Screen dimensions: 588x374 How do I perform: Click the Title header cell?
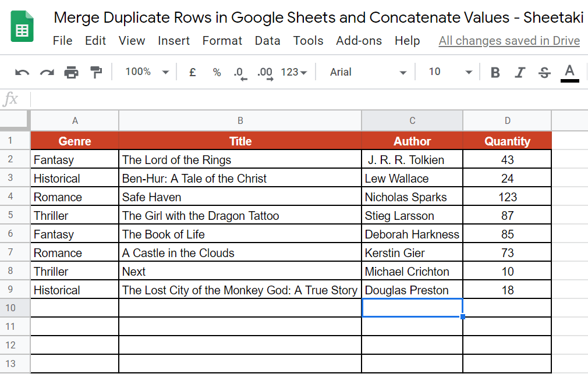pyautogui.click(x=240, y=141)
